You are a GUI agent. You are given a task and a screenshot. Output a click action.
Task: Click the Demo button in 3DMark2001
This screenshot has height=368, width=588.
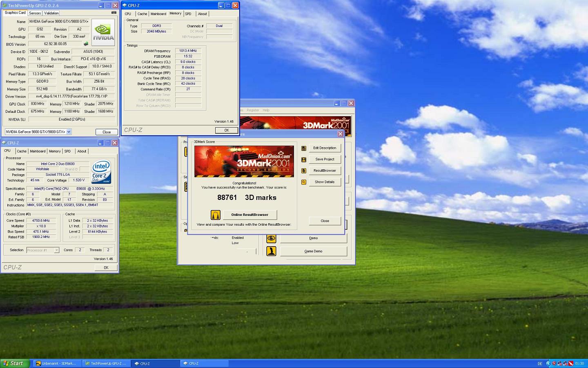coord(313,238)
